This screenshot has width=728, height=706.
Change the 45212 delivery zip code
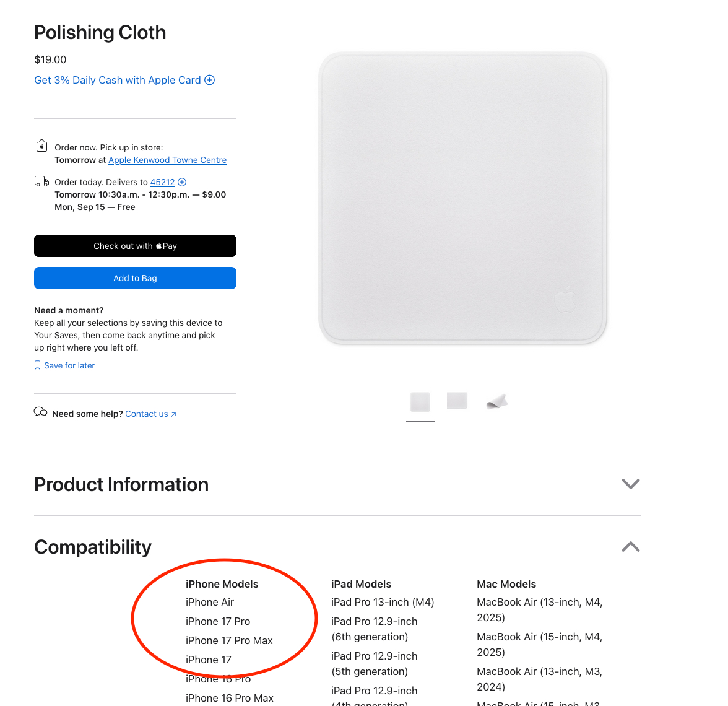(x=162, y=182)
